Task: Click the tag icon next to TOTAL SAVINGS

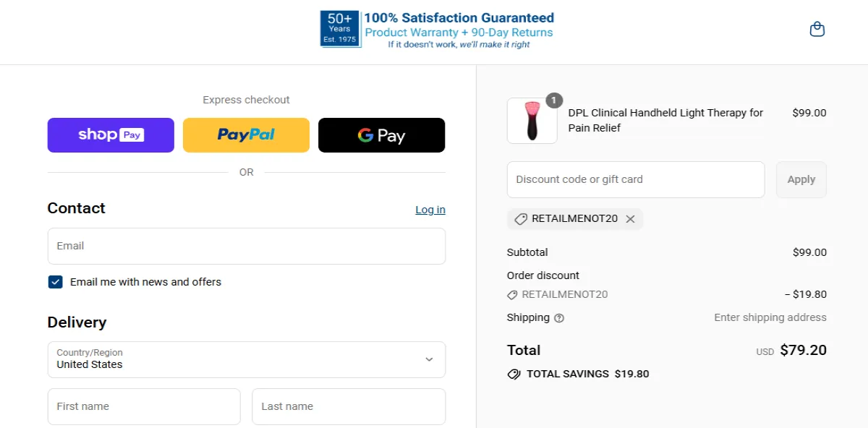Action: tap(514, 374)
